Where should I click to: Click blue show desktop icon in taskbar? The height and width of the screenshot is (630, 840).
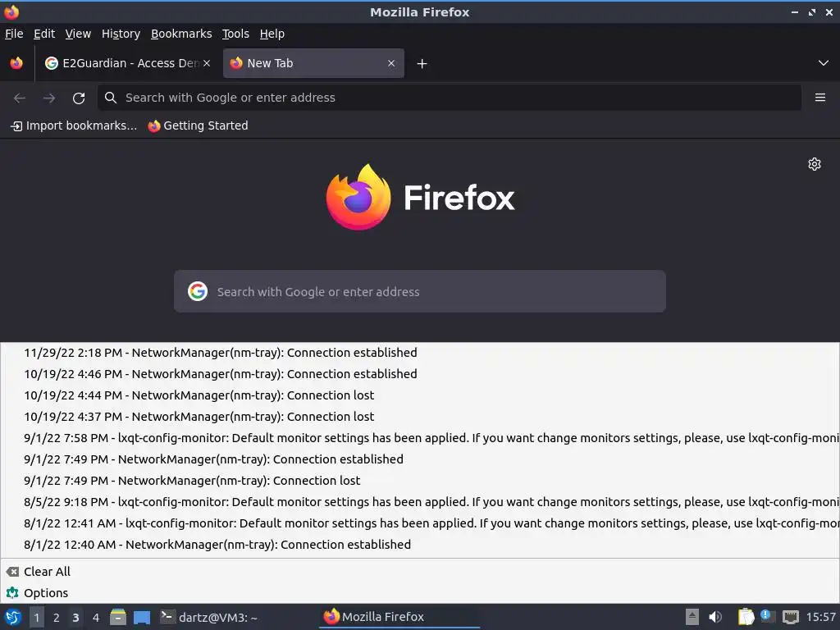(141, 617)
